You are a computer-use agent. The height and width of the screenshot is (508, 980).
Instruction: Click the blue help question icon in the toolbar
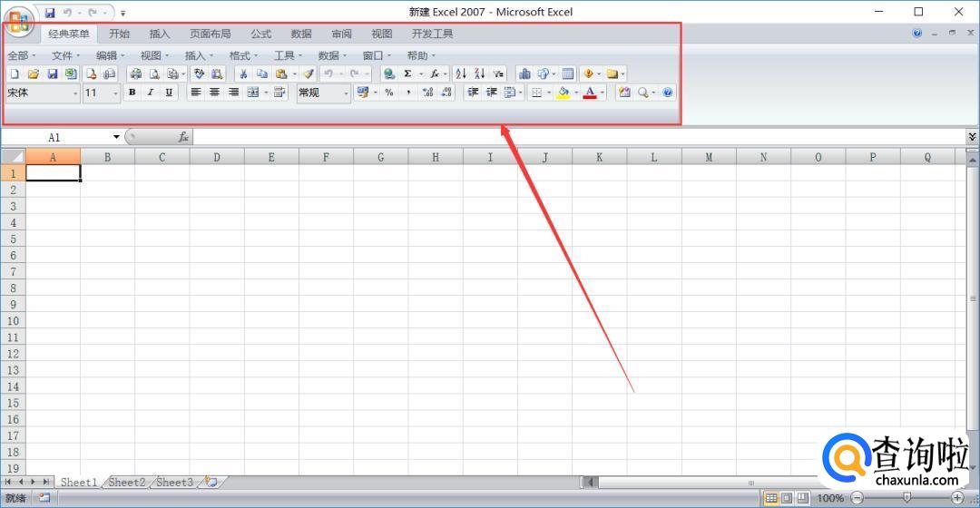668,93
